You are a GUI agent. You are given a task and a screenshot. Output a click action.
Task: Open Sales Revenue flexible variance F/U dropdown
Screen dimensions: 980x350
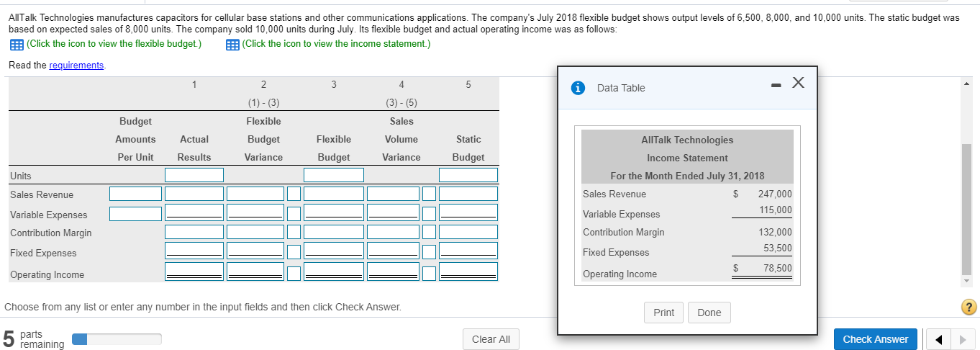point(294,194)
